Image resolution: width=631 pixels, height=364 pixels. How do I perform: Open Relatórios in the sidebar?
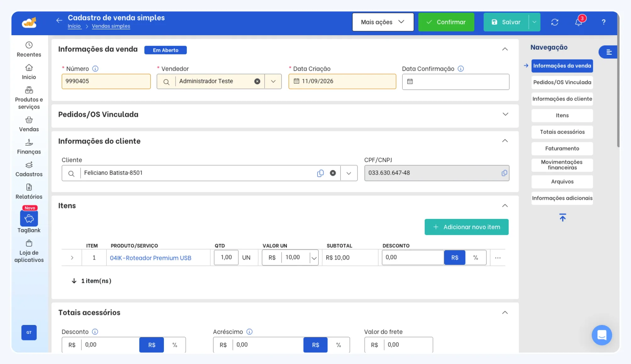click(x=29, y=192)
